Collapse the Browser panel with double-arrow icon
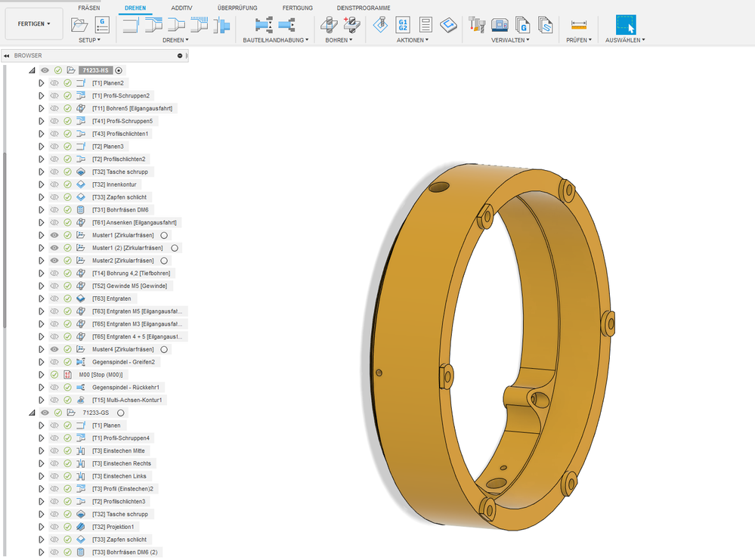The width and height of the screenshot is (755, 560). [x=6, y=56]
